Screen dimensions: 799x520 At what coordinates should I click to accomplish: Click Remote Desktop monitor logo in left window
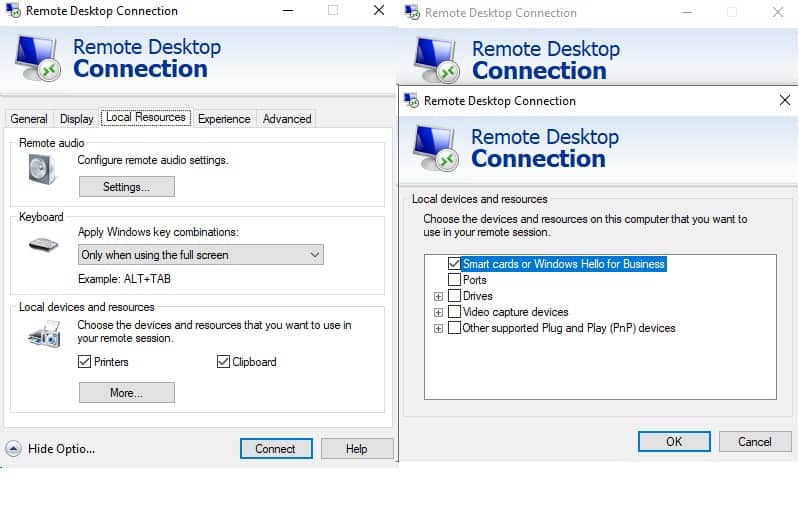38,58
